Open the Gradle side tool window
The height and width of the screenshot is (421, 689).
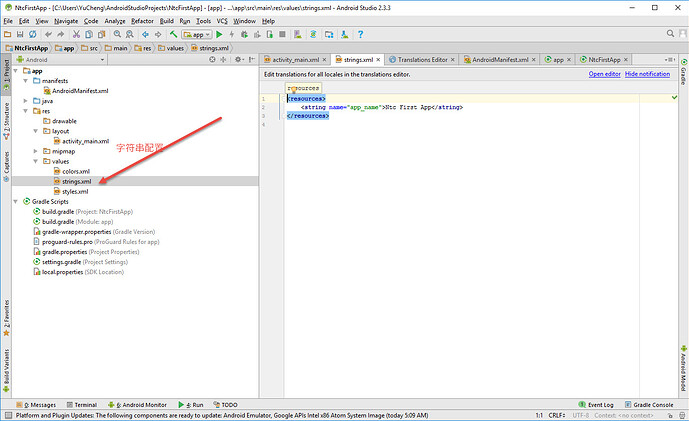pyautogui.click(x=684, y=72)
